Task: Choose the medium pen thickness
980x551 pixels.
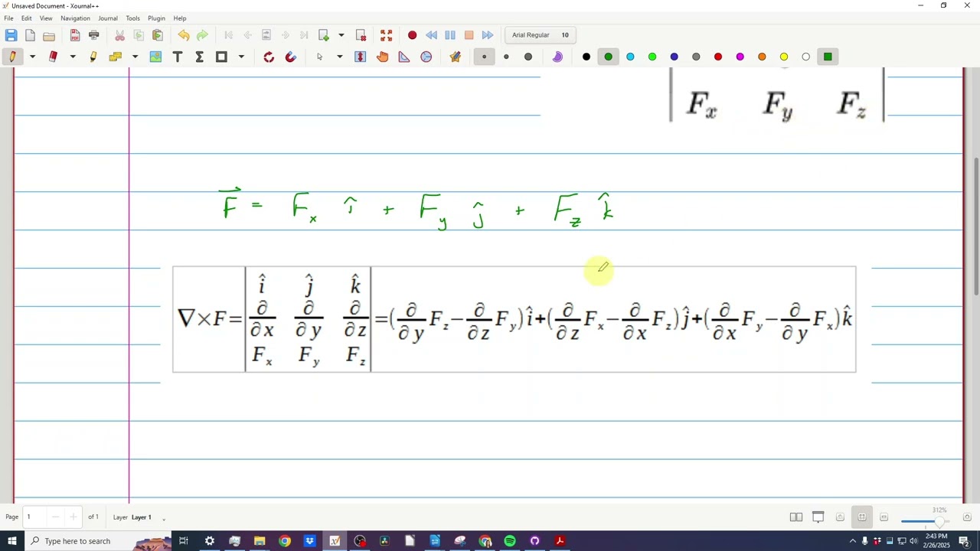Action: (x=506, y=57)
